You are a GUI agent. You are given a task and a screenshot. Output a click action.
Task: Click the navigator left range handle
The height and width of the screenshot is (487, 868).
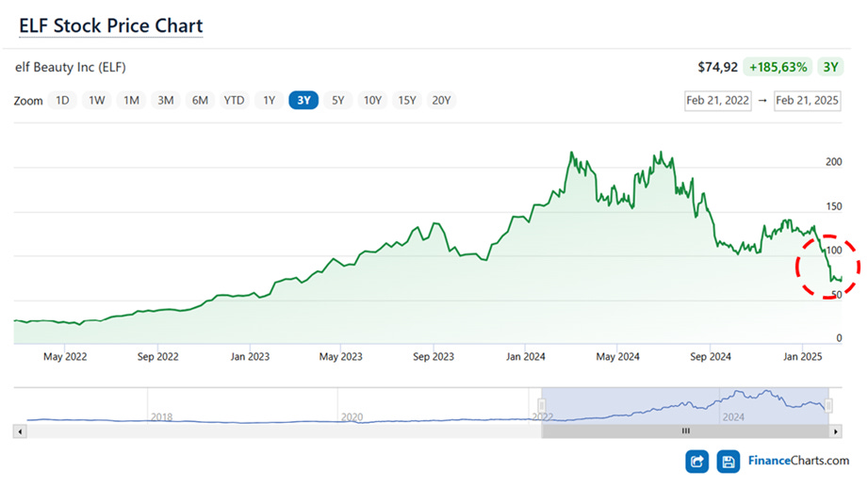point(541,406)
